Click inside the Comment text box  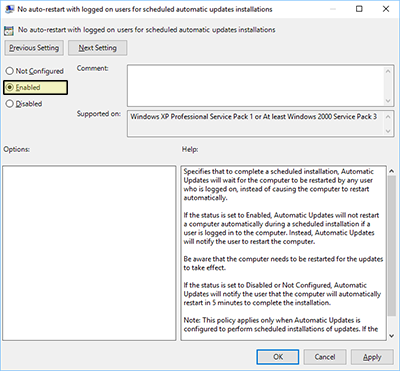tap(255, 86)
